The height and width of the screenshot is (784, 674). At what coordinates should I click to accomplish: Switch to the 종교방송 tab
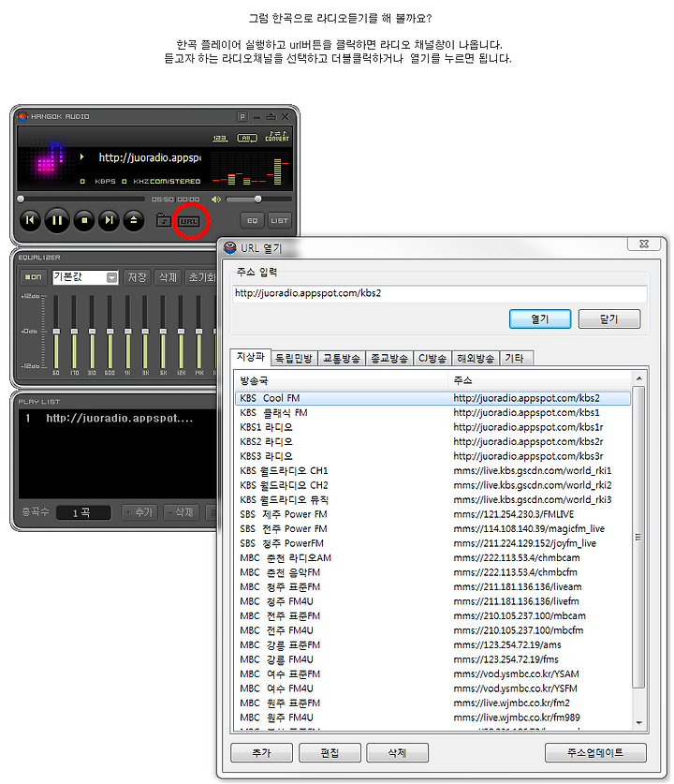tap(389, 359)
